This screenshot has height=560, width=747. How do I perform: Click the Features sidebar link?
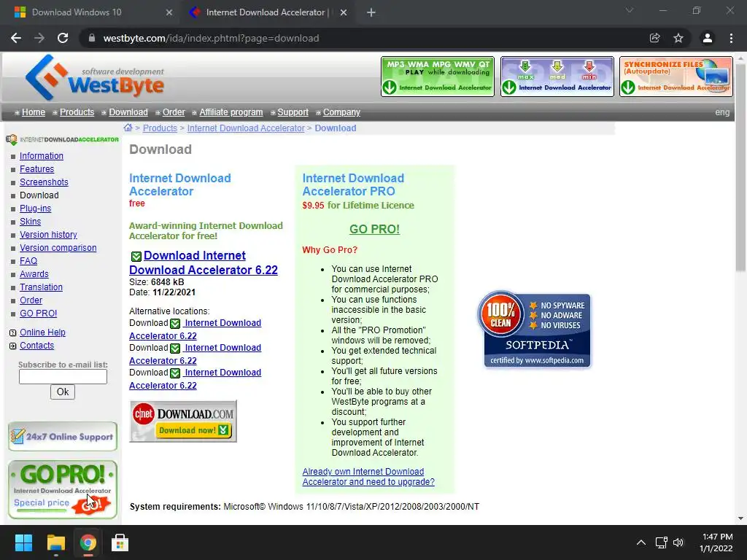(36, 169)
